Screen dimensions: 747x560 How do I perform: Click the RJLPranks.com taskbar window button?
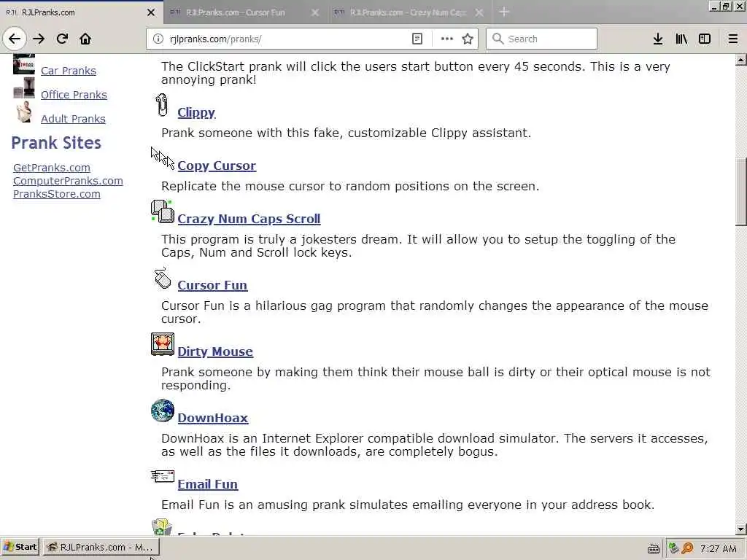pos(101,547)
